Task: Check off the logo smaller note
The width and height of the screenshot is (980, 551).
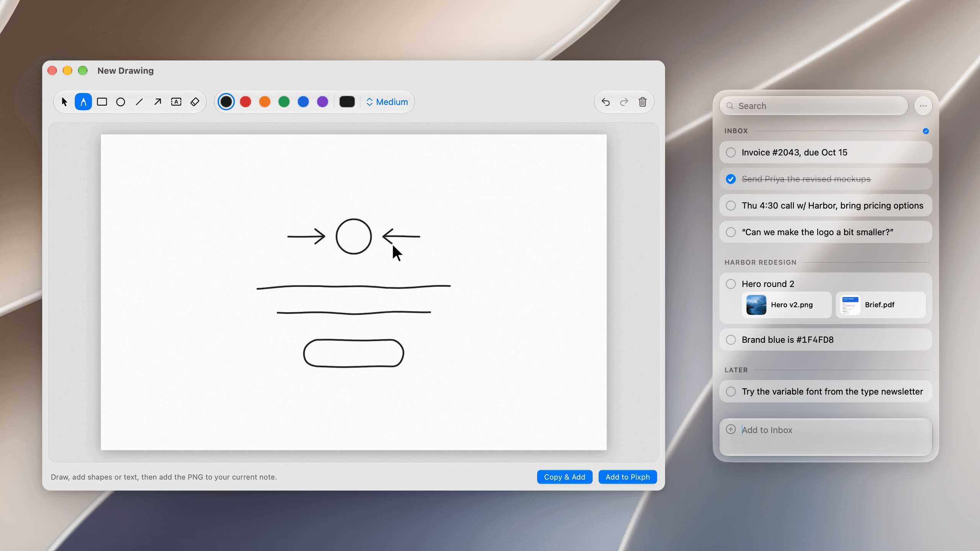Action: [x=731, y=232]
